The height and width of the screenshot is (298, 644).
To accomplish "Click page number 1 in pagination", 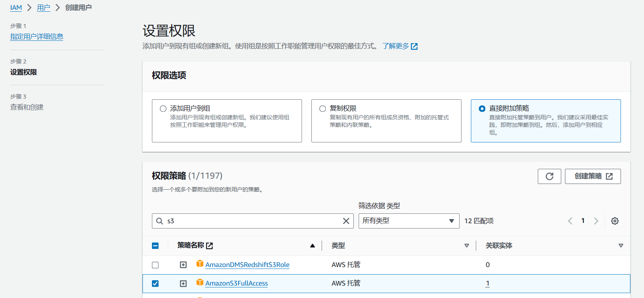I will (x=583, y=221).
